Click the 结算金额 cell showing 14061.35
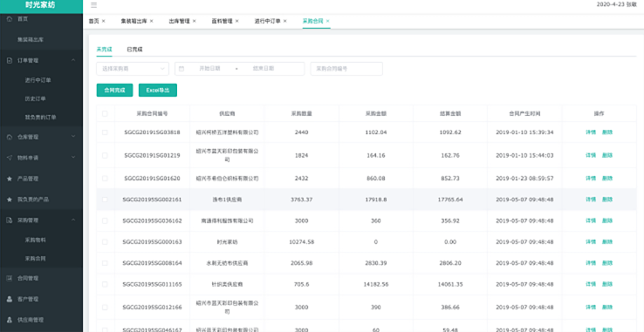This screenshot has width=644, height=332. (x=450, y=284)
